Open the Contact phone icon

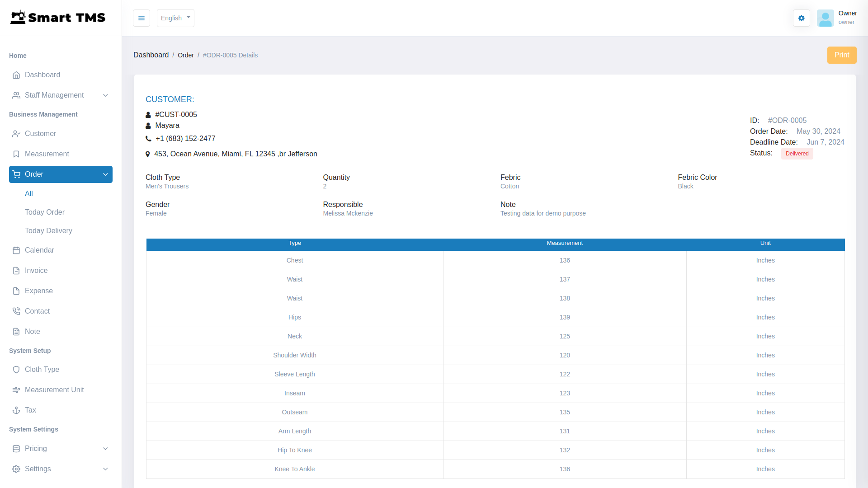click(16, 311)
